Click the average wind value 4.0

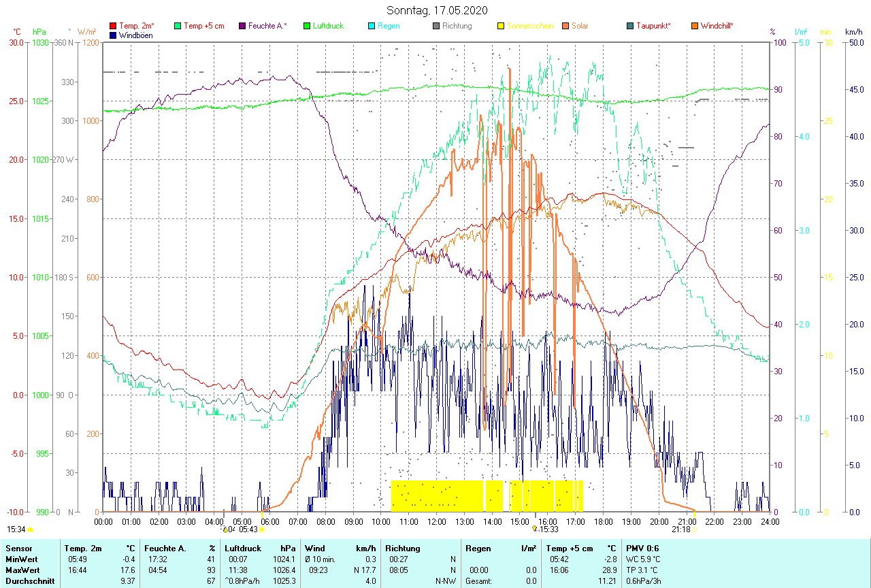pyautogui.click(x=370, y=581)
